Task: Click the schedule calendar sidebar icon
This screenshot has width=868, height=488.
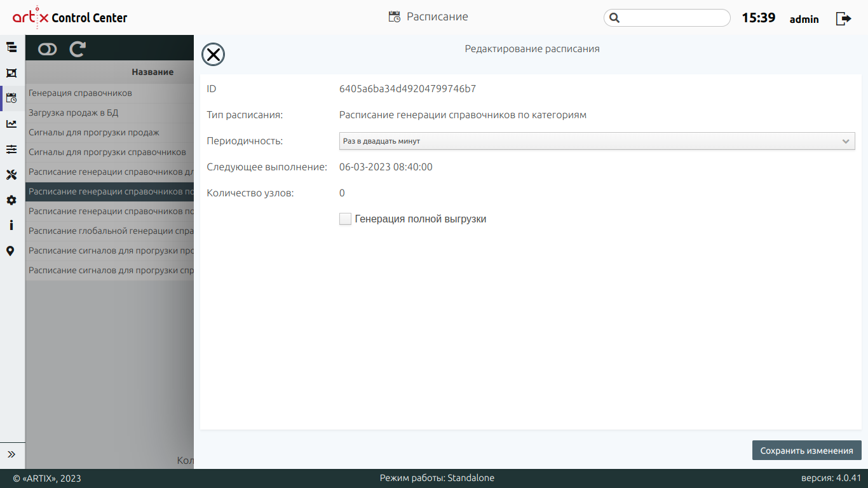Action: point(11,98)
